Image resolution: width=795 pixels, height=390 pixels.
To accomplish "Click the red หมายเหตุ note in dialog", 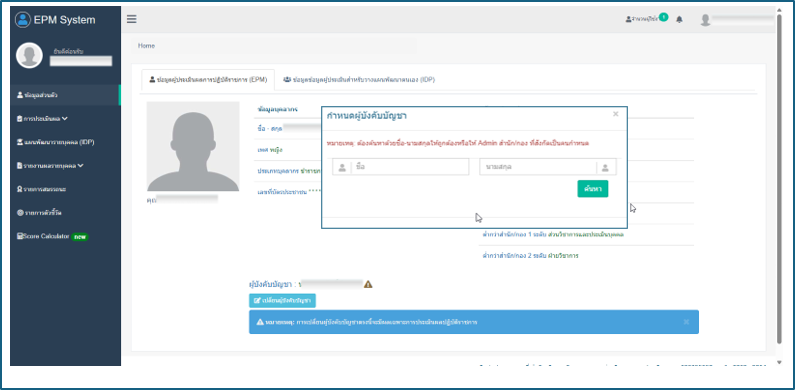I will point(458,144).
